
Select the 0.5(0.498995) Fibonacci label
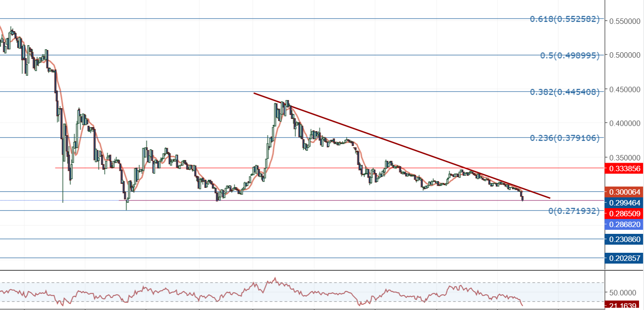pyautogui.click(x=570, y=55)
